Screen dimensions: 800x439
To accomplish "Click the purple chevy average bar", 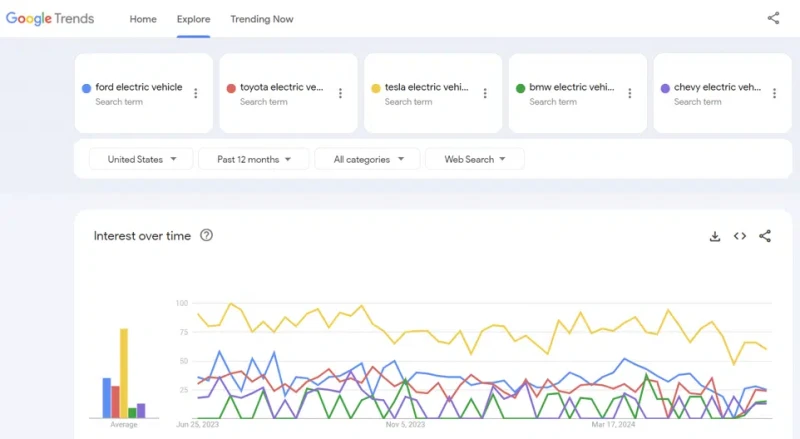I will tap(141, 410).
